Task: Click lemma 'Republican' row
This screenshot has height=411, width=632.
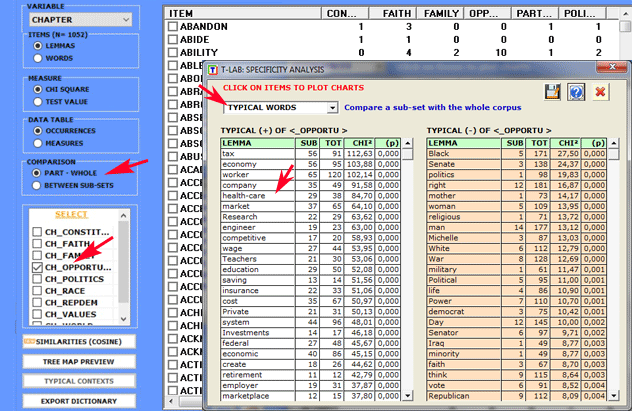Action: (x=464, y=396)
